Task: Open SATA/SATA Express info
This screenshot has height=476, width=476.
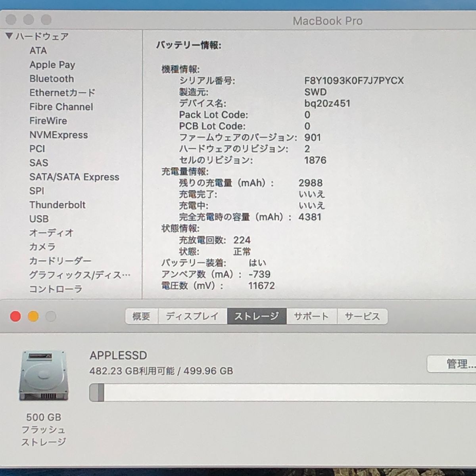Action: [x=74, y=177]
